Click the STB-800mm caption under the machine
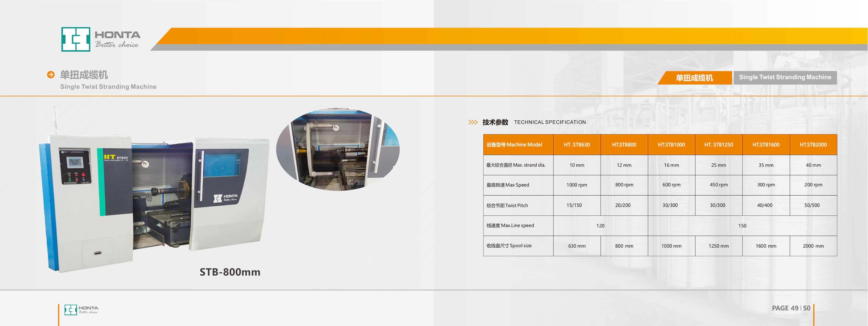Screen dimensions: 868x326 pos(230,272)
